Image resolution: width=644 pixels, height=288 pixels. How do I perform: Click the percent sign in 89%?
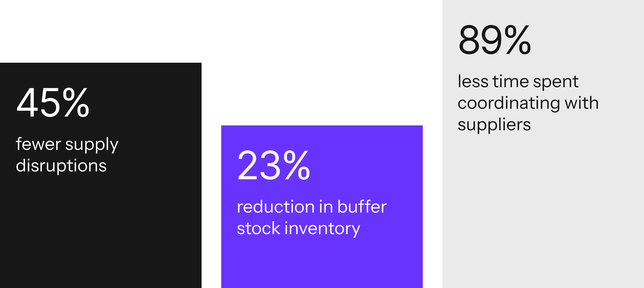[x=518, y=39]
